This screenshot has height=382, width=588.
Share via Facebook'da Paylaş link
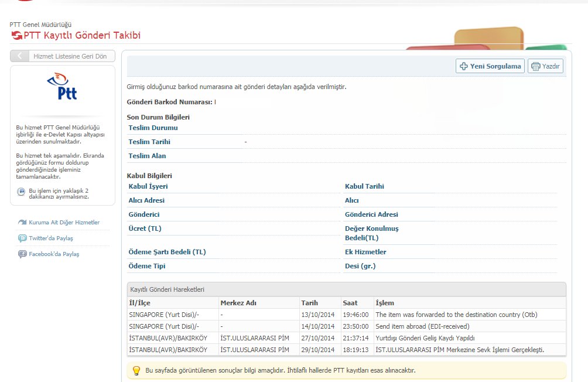click(54, 254)
